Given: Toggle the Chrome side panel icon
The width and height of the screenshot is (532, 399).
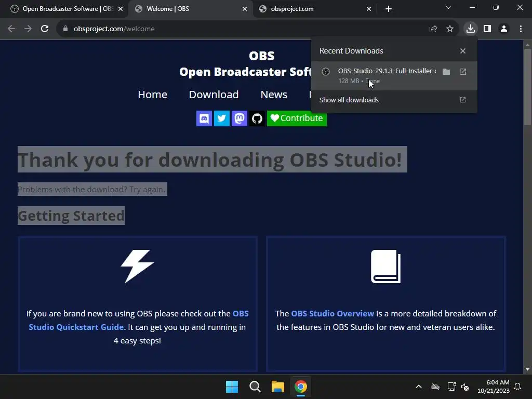Looking at the screenshot, I should pos(487,29).
